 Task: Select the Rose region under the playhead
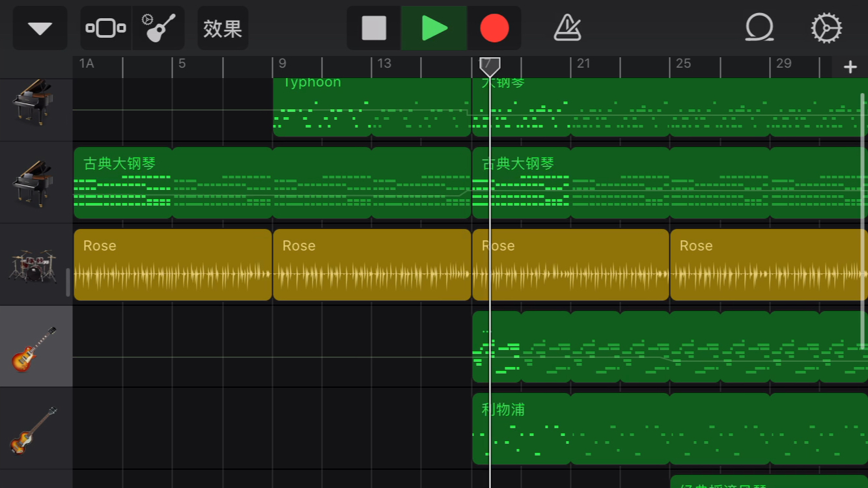pyautogui.click(x=570, y=265)
